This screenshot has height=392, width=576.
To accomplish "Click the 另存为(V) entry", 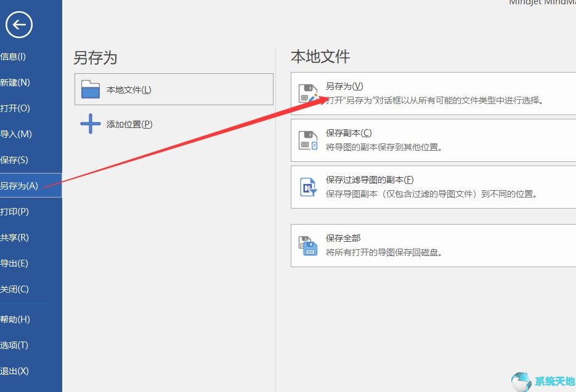I will pyautogui.click(x=343, y=86).
